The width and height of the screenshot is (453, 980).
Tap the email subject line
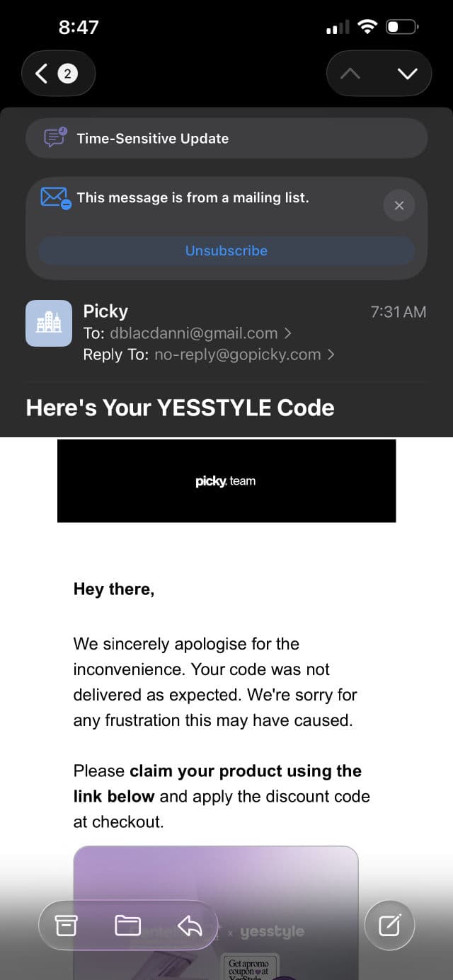point(180,408)
